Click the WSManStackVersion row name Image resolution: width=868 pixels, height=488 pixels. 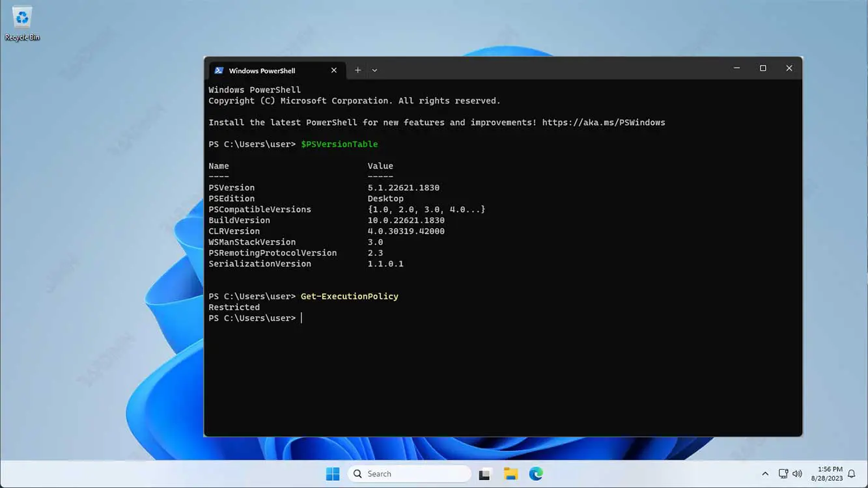tap(252, 242)
